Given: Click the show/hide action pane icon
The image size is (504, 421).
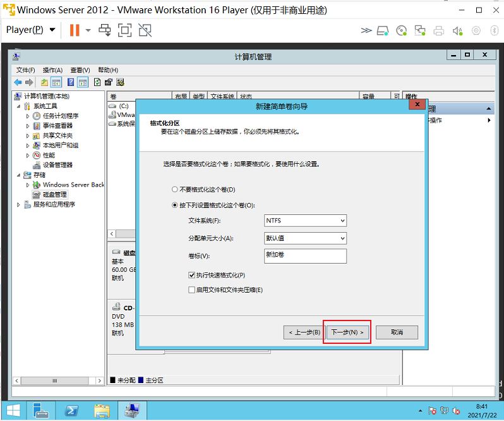Looking at the screenshot, I should (83, 82).
